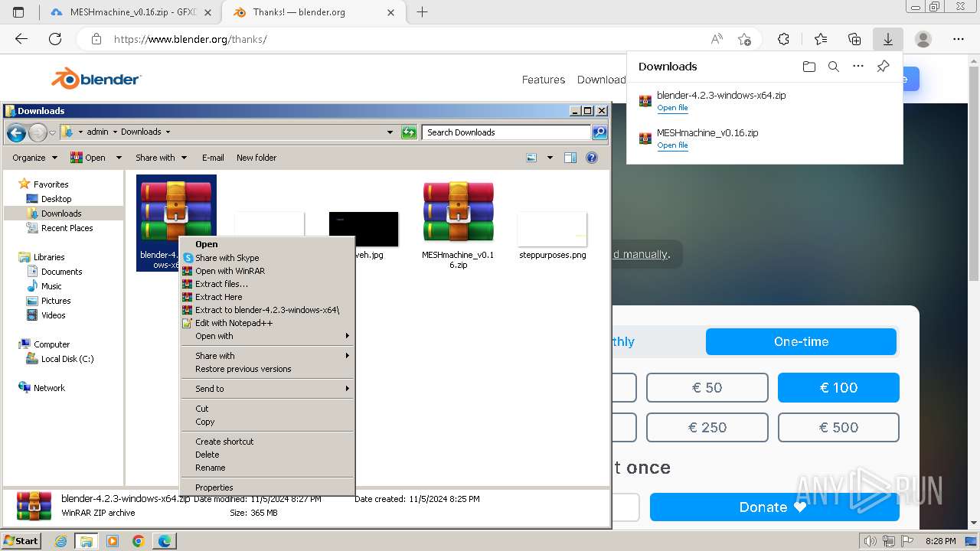This screenshot has height=551, width=980.
Task: Toggle the Explorer preview pane icon
Action: [x=570, y=158]
